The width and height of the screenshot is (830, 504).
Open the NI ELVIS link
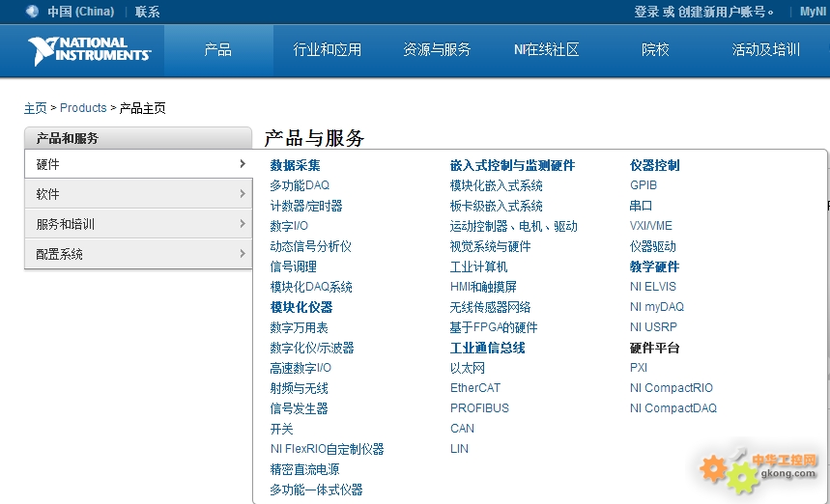coord(652,287)
